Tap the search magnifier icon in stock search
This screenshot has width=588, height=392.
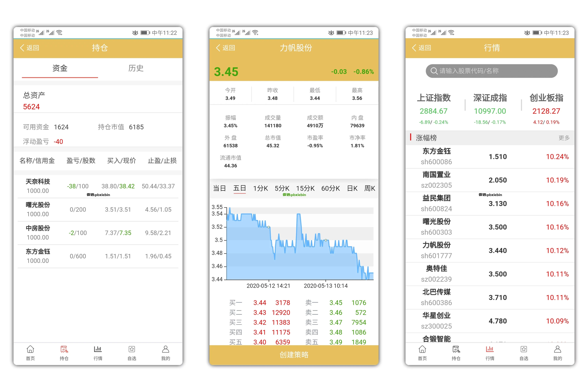tap(434, 71)
